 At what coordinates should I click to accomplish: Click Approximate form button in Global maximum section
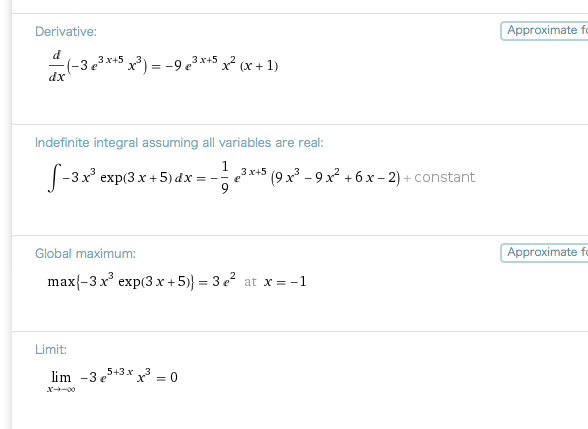[x=544, y=253]
